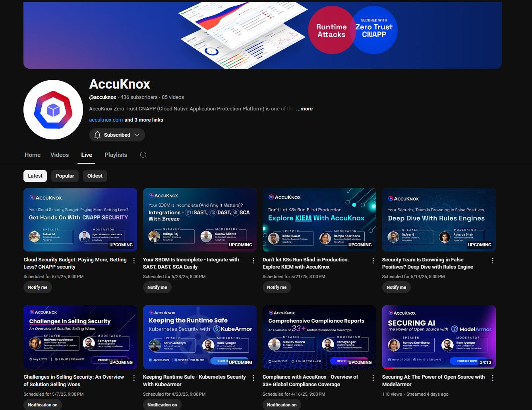Viewport: 532px width, 410px height.
Task: Click 'Scheduled for 4/23/25, 9:00 PM' text
Action: coord(174,394)
